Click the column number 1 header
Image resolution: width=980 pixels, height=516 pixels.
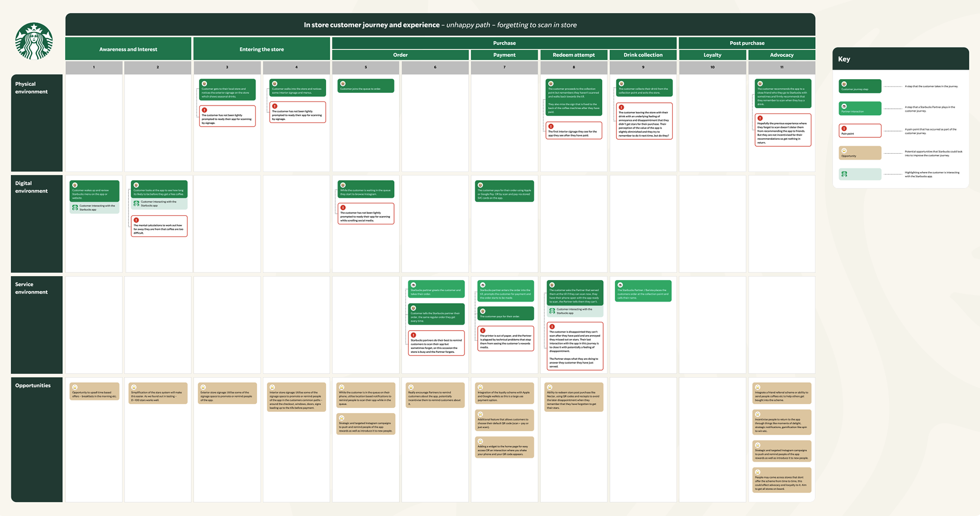tap(94, 67)
